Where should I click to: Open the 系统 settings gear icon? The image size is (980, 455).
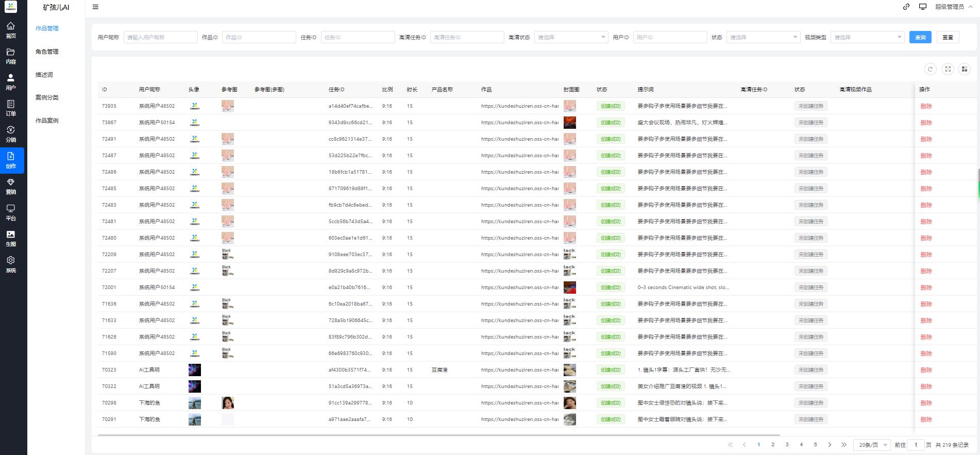tap(11, 264)
